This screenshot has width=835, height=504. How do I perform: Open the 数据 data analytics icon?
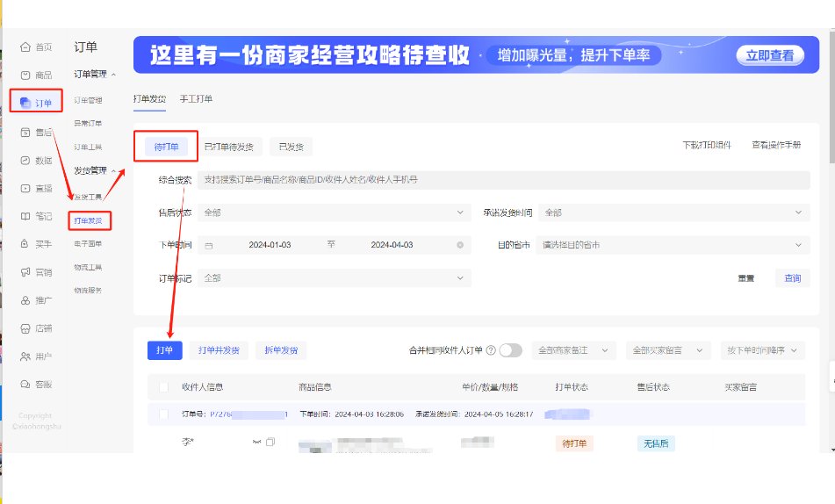click(26, 161)
